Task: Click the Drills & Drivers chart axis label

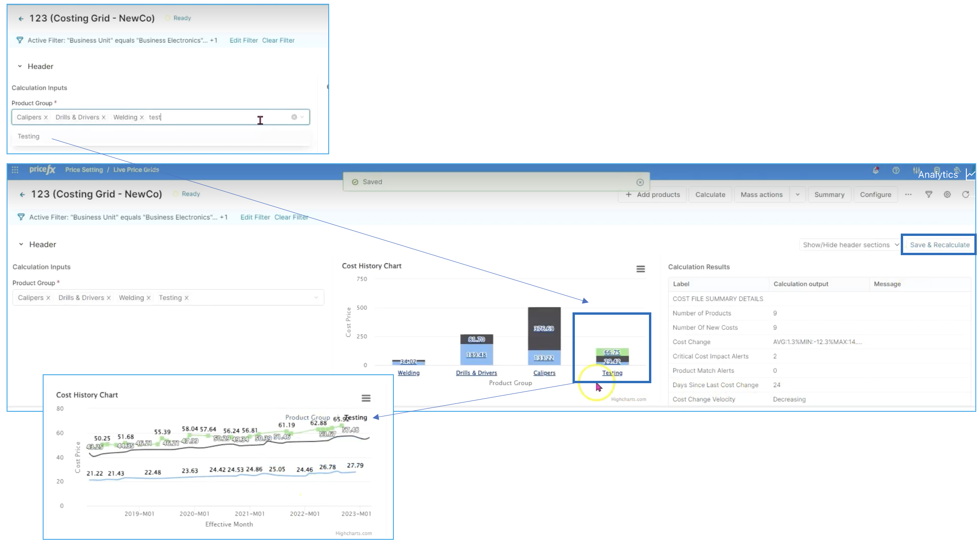Action: (x=476, y=373)
